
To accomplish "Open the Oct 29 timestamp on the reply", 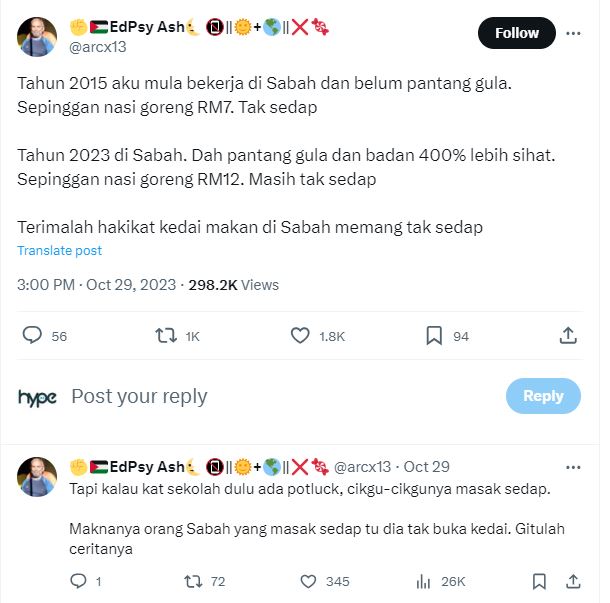I will (x=426, y=467).
